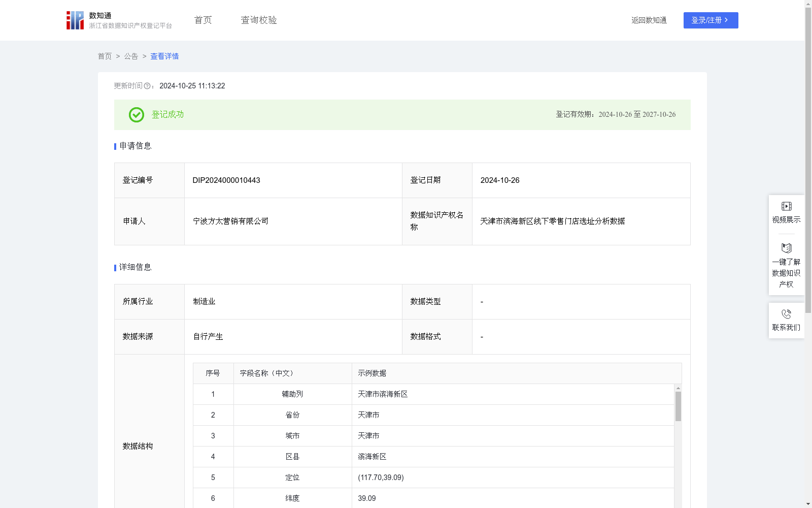Switch to 查询校验 in the top navigation
812x508 pixels.
point(258,20)
